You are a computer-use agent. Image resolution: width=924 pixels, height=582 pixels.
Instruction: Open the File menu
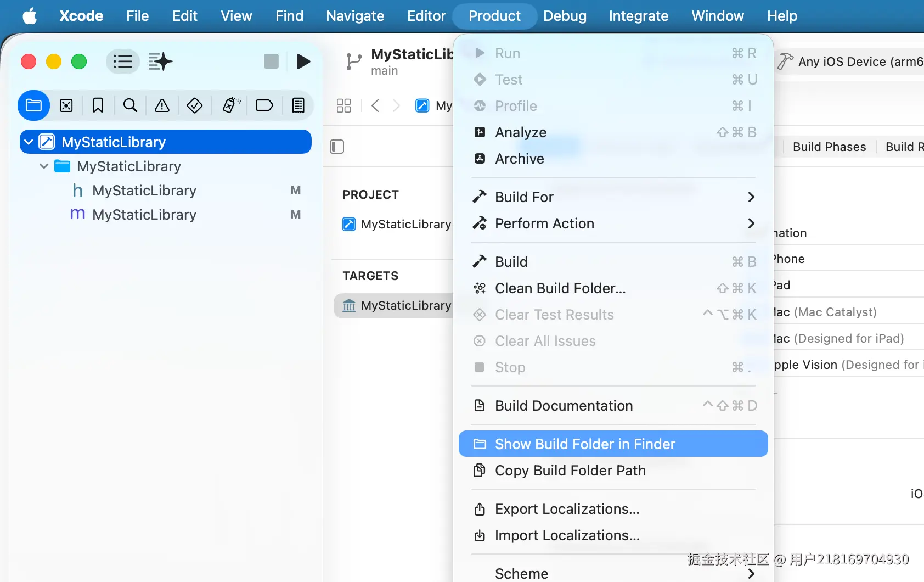pyautogui.click(x=137, y=16)
